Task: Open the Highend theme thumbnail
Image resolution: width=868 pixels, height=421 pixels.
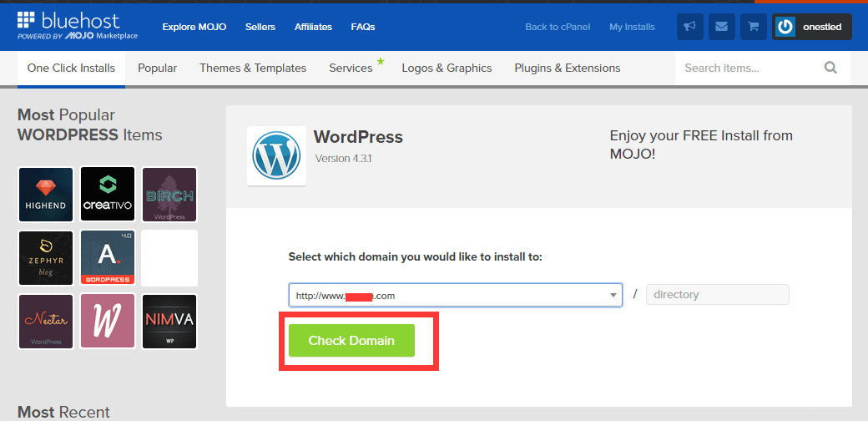Action: pyautogui.click(x=46, y=195)
